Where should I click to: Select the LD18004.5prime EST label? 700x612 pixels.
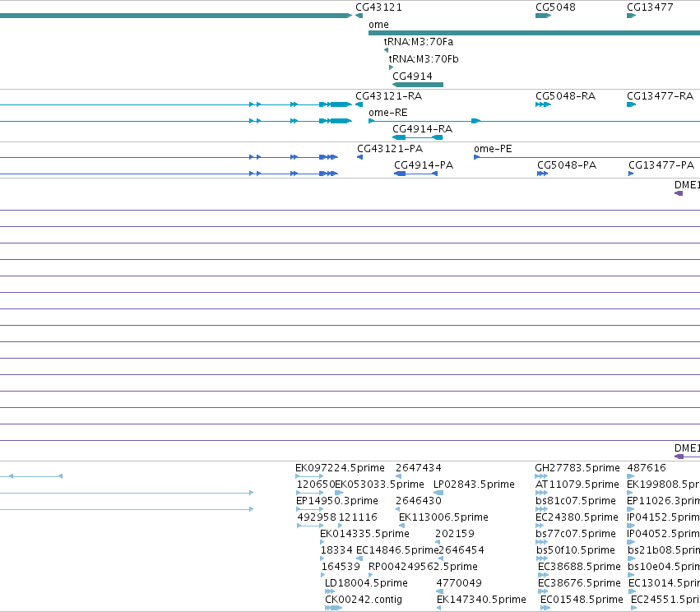366,583
